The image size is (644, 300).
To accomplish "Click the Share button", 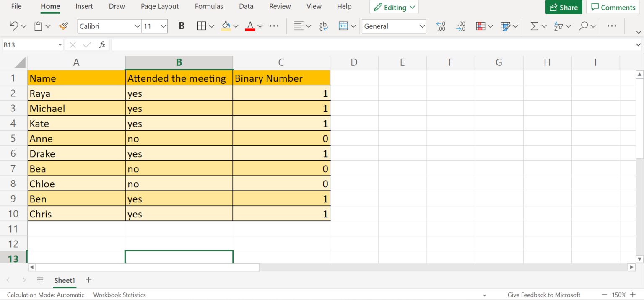I will (x=563, y=7).
